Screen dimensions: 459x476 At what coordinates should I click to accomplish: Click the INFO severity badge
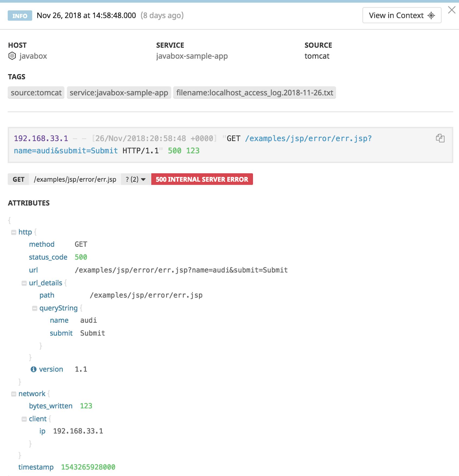[x=19, y=16]
